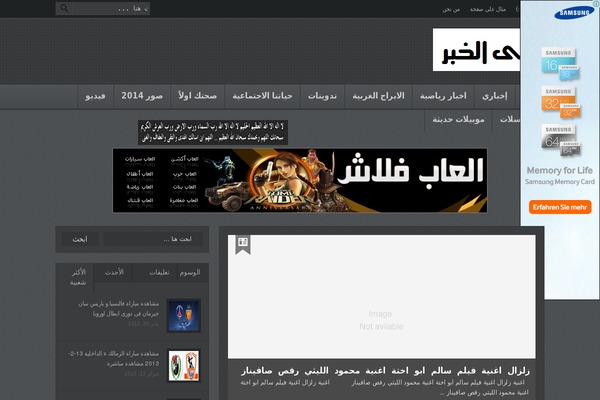600x400 pixels.
Task: Click the Samsung 16 GB memory card image
Action: pyautogui.click(x=561, y=64)
